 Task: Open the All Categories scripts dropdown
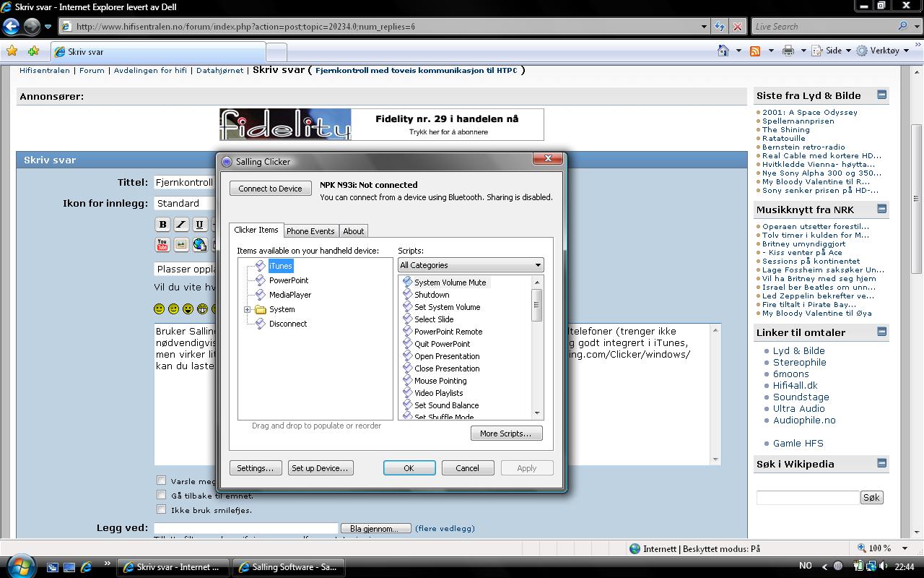point(471,265)
